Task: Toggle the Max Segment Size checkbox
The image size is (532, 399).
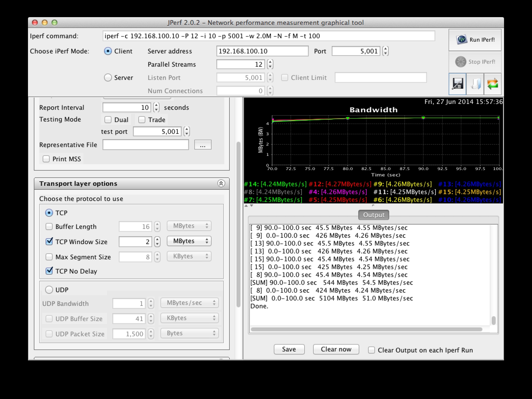Action: (x=49, y=257)
